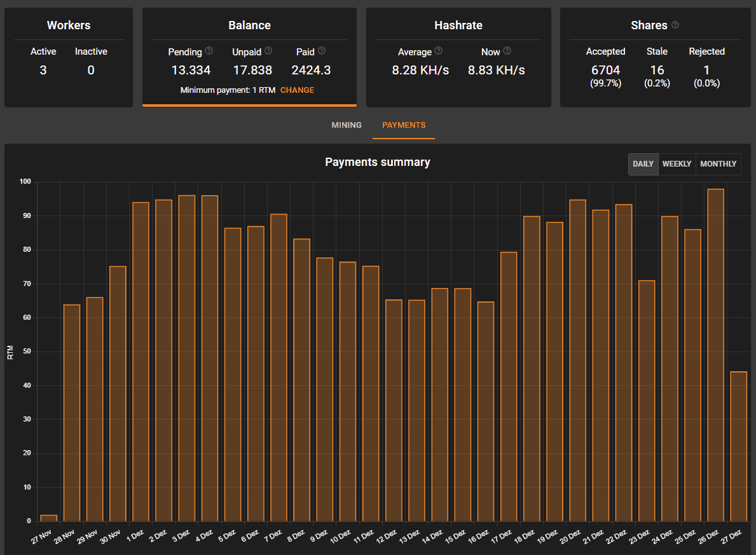Image resolution: width=756 pixels, height=555 pixels.
Task: Select the 25 Dez payment bar
Action: 693,375
